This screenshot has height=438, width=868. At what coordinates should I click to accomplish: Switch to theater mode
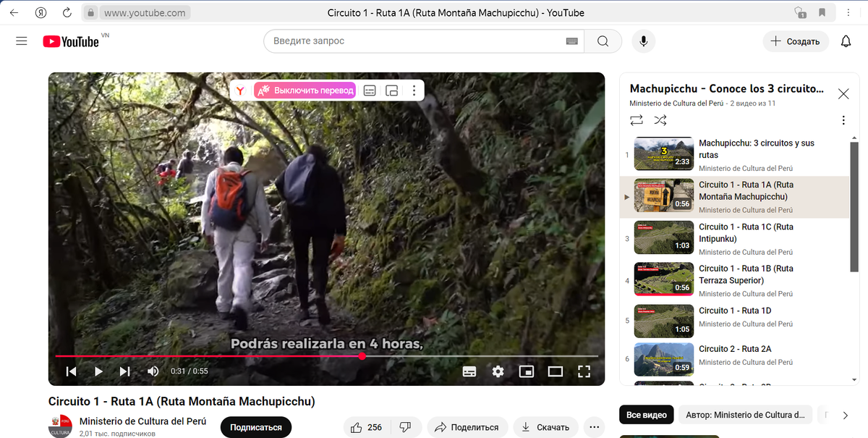(x=556, y=371)
